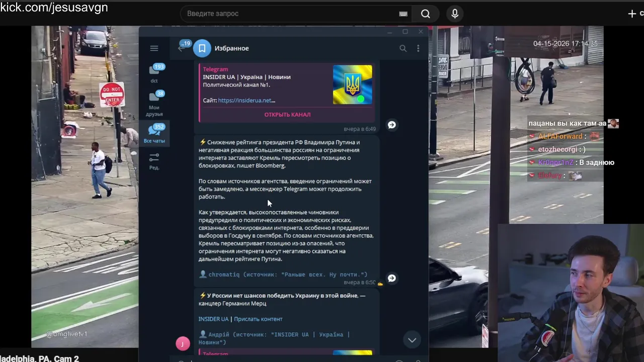Forward the INSIDER UA channel preview message

pyautogui.click(x=392, y=125)
